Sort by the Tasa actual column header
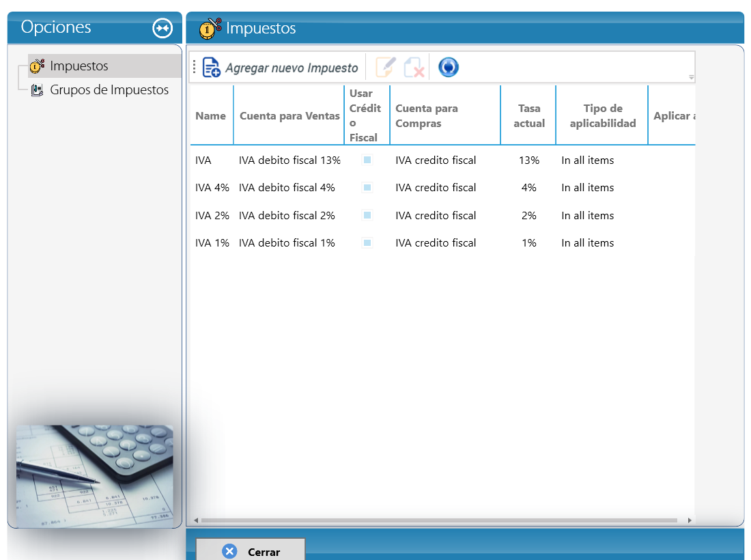 [x=528, y=115]
